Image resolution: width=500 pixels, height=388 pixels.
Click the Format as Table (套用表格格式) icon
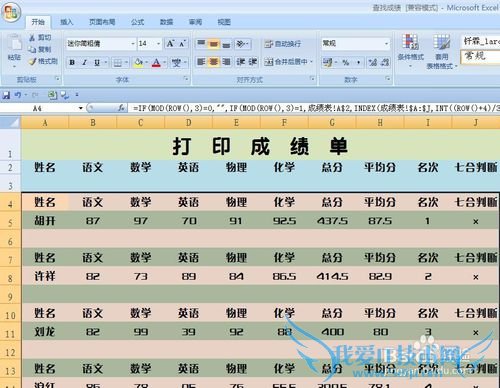coord(442,43)
